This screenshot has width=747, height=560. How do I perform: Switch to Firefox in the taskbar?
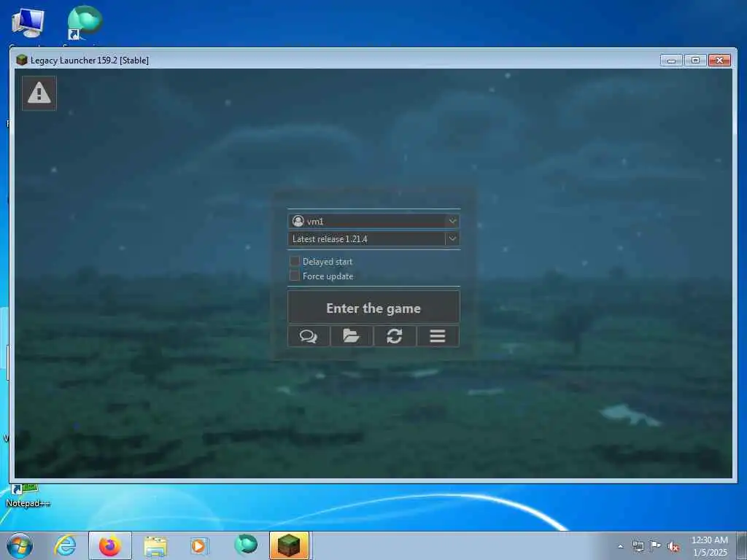click(110, 545)
